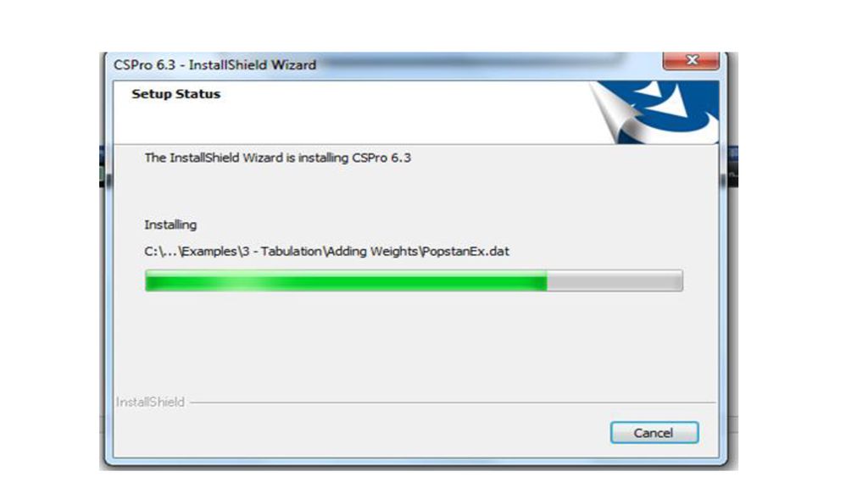This screenshot has width=868, height=488.
Task: Click the Examples folder segment in path
Action: coord(209,251)
